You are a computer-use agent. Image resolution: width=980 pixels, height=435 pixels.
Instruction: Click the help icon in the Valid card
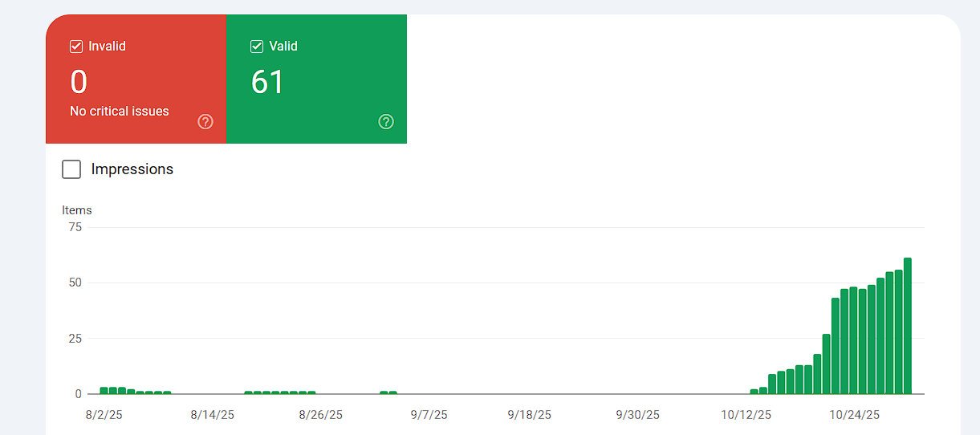click(386, 121)
